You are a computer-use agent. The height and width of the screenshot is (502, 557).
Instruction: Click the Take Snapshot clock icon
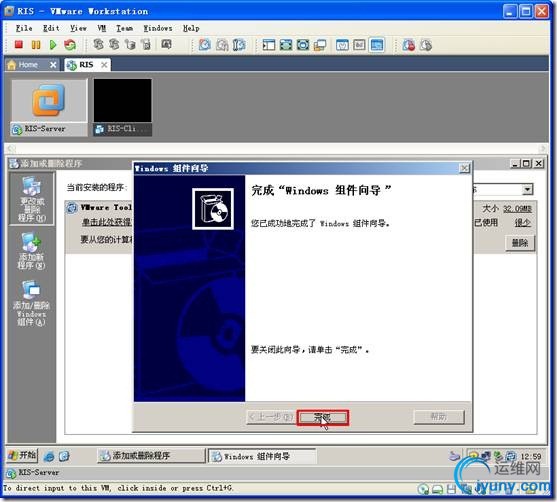coord(205,45)
